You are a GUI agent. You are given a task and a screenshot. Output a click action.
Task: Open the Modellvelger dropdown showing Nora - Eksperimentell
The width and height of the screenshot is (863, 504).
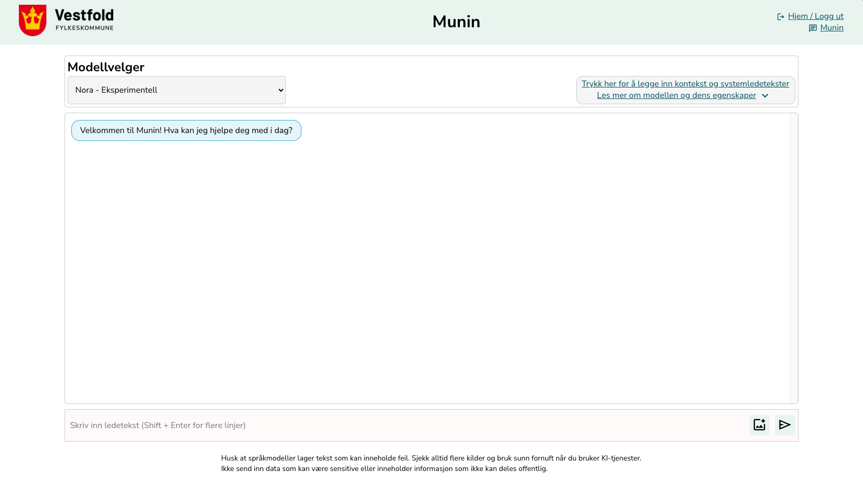pyautogui.click(x=177, y=90)
